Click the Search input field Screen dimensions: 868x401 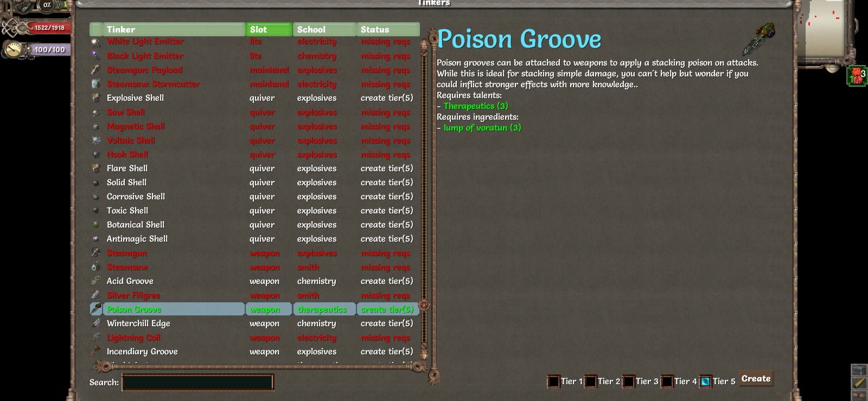(x=198, y=382)
